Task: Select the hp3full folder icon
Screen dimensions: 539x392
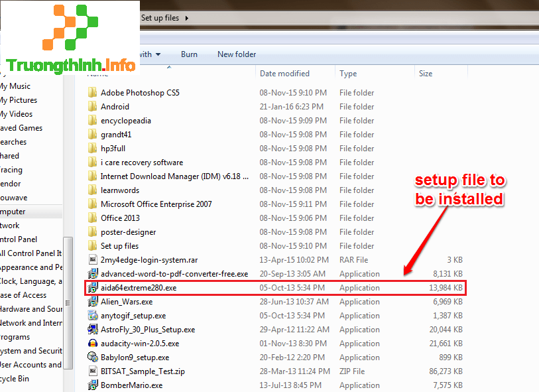Action: [x=92, y=148]
